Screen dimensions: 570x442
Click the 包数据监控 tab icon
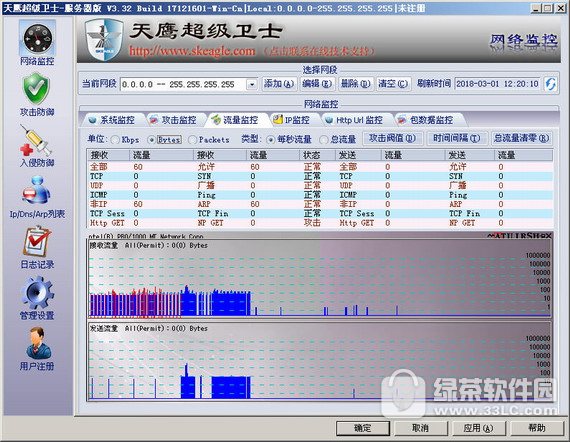(x=402, y=120)
